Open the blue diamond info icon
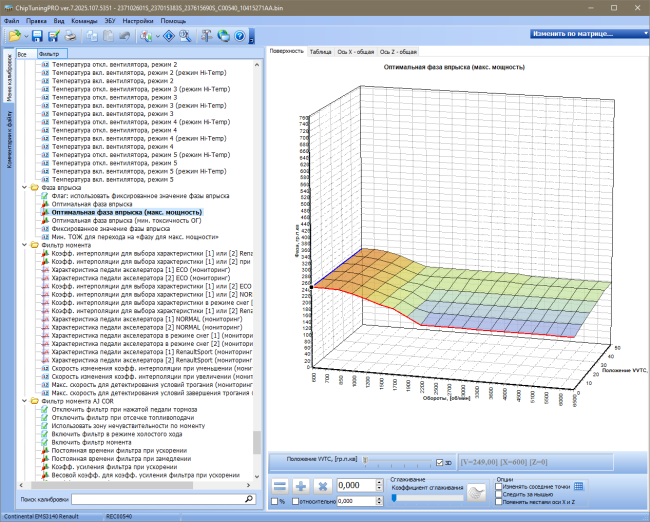The height and width of the screenshot is (522, 650). 169,36
